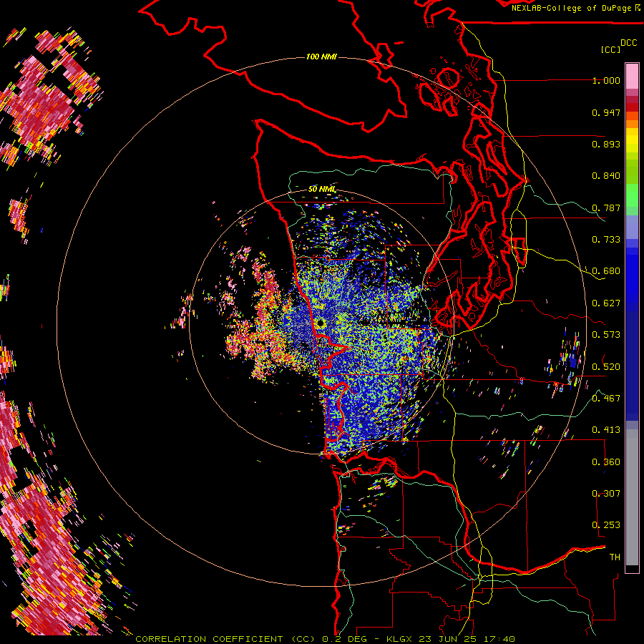
Task: Select the 0.253 scale value
Action: point(606,525)
